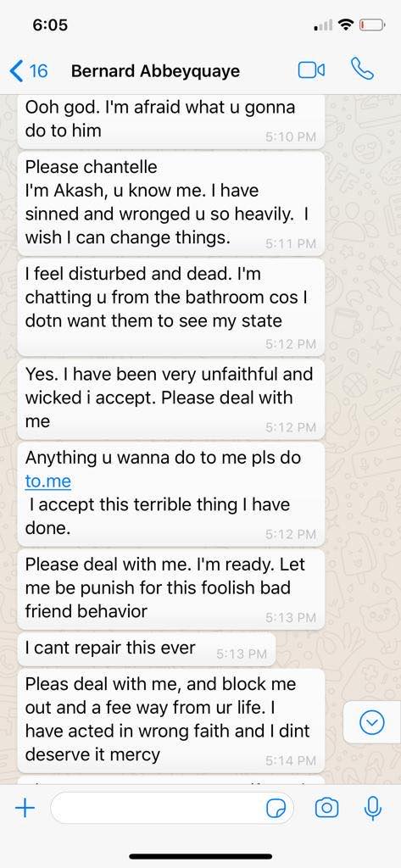401x868 pixels.
Task: Tap the microphone voice message icon
Action: (372, 809)
